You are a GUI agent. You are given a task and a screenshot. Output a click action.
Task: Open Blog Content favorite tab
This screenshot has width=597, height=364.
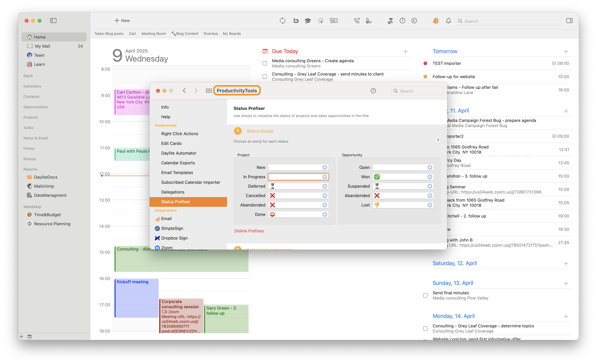(185, 34)
